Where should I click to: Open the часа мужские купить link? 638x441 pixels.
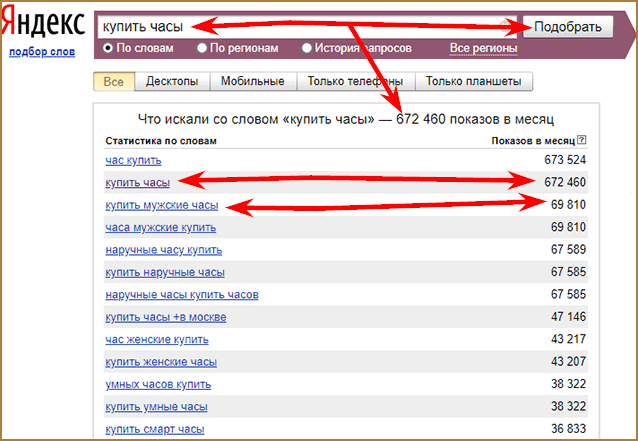tap(161, 227)
